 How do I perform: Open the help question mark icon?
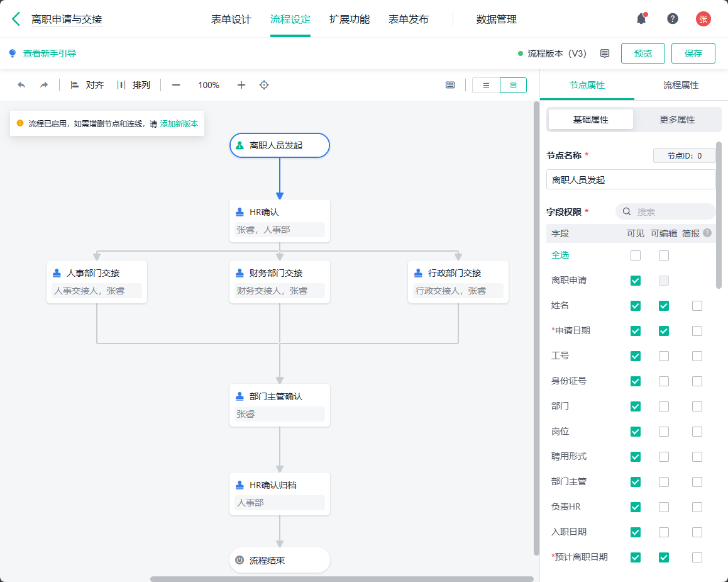pyautogui.click(x=672, y=19)
